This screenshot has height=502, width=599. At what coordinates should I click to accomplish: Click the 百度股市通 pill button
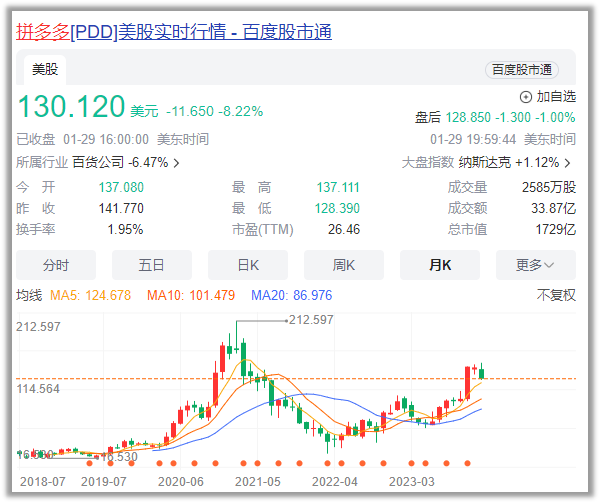tap(521, 70)
